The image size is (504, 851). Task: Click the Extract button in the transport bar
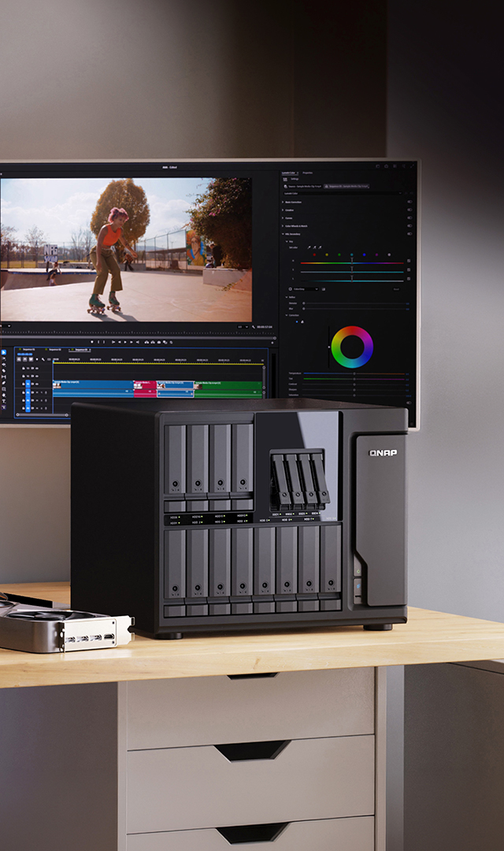click(x=153, y=342)
